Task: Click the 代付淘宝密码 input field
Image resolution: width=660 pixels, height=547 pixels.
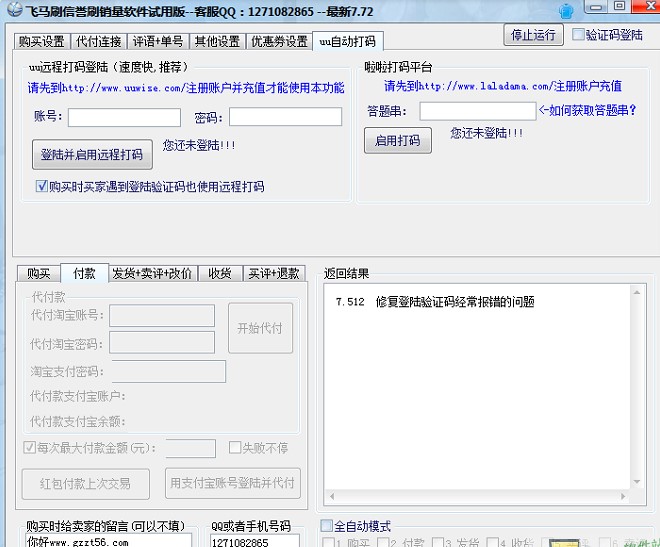Action: [x=162, y=343]
